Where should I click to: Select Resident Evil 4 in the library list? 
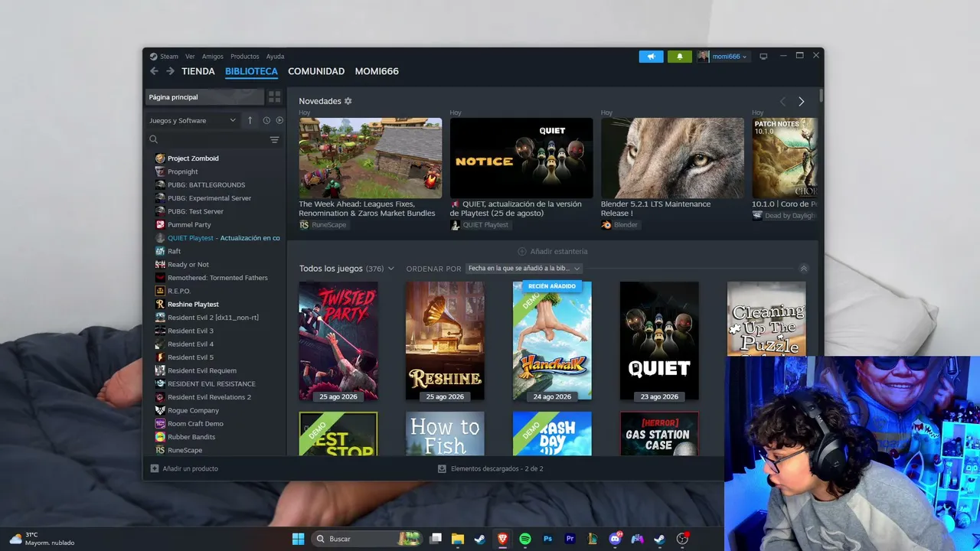191,344
